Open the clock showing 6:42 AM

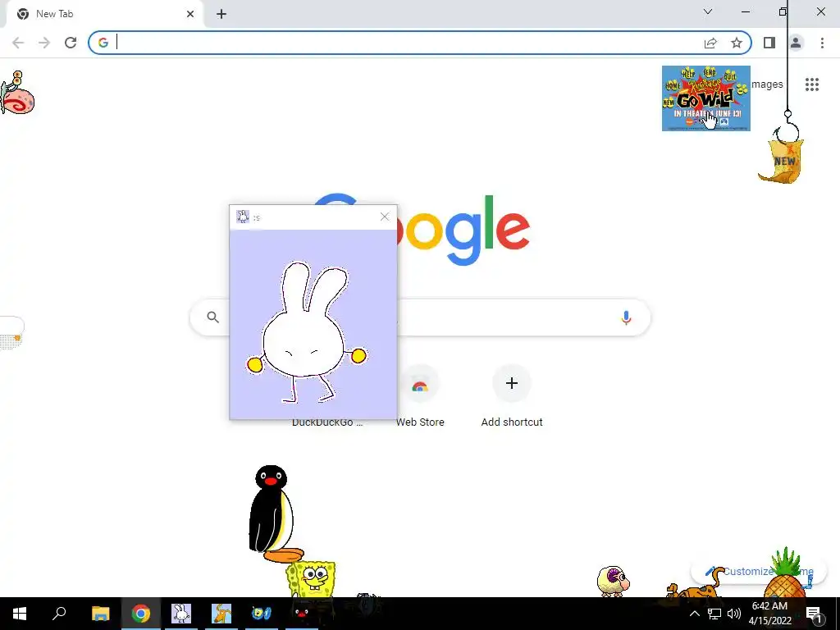click(x=769, y=614)
